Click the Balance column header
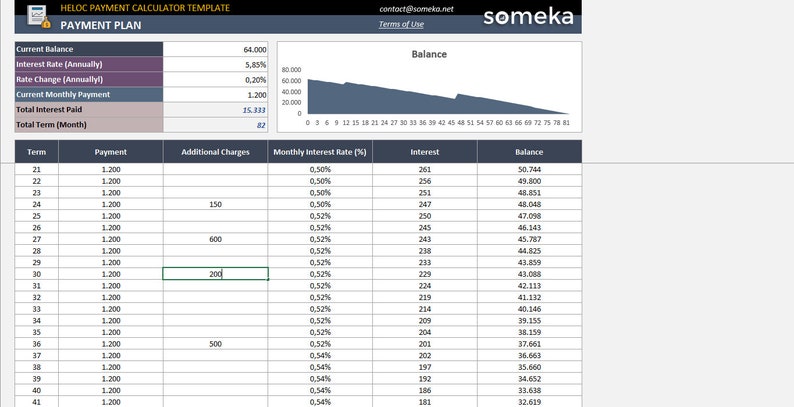This screenshot has width=794, height=407. point(529,152)
